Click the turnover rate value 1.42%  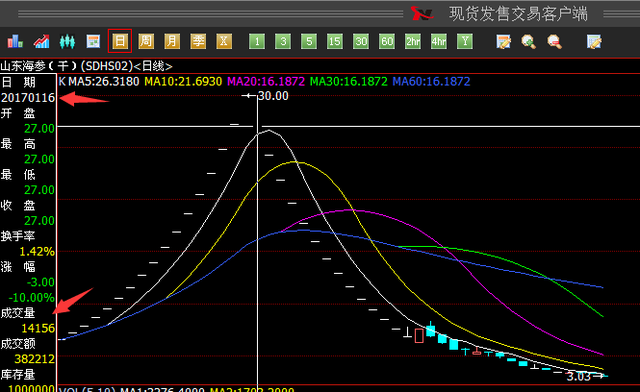[x=37, y=252]
